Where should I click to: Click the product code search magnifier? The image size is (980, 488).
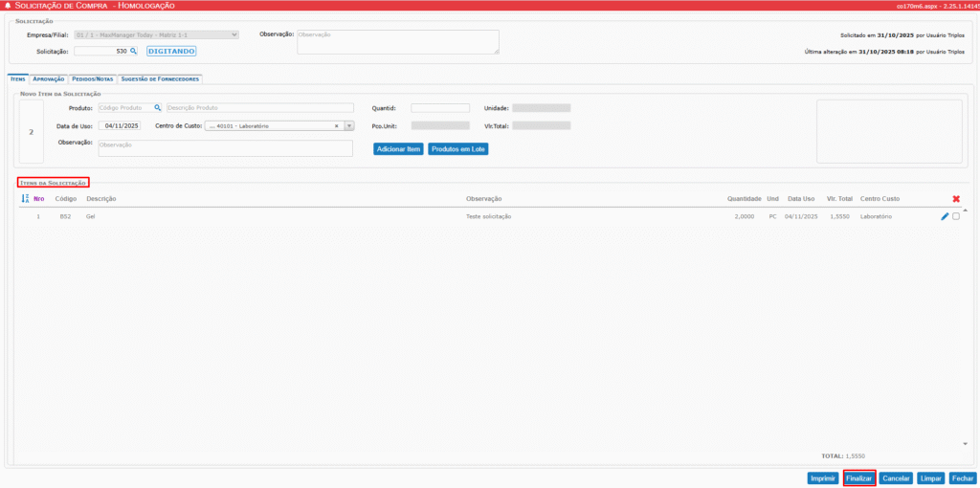tap(158, 108)
